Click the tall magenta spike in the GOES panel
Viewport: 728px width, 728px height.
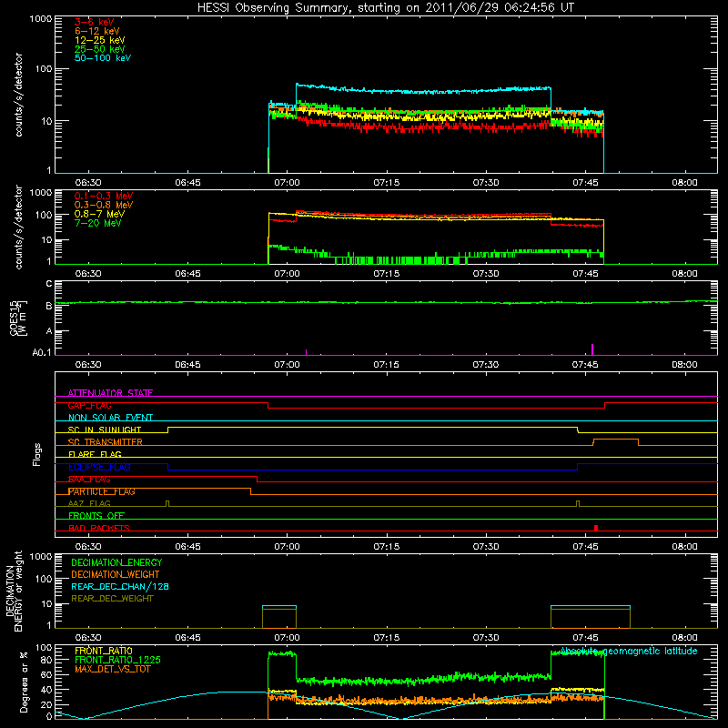click(x=592, y=349)
